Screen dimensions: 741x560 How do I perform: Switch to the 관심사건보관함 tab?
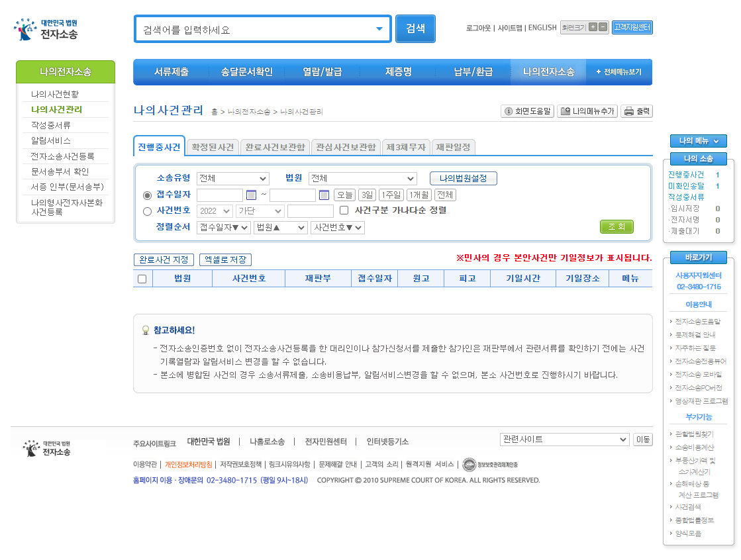(x=346, y=148)
